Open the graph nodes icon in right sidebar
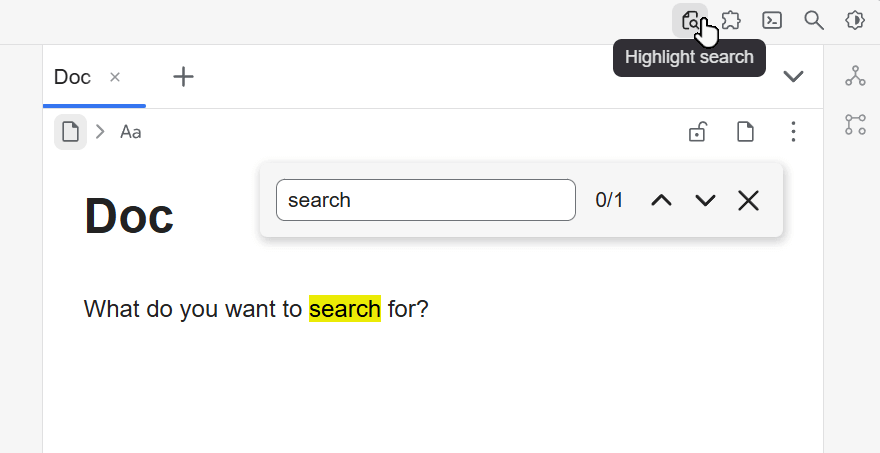Screen dimensions: 880x453 tap(855, 76)
